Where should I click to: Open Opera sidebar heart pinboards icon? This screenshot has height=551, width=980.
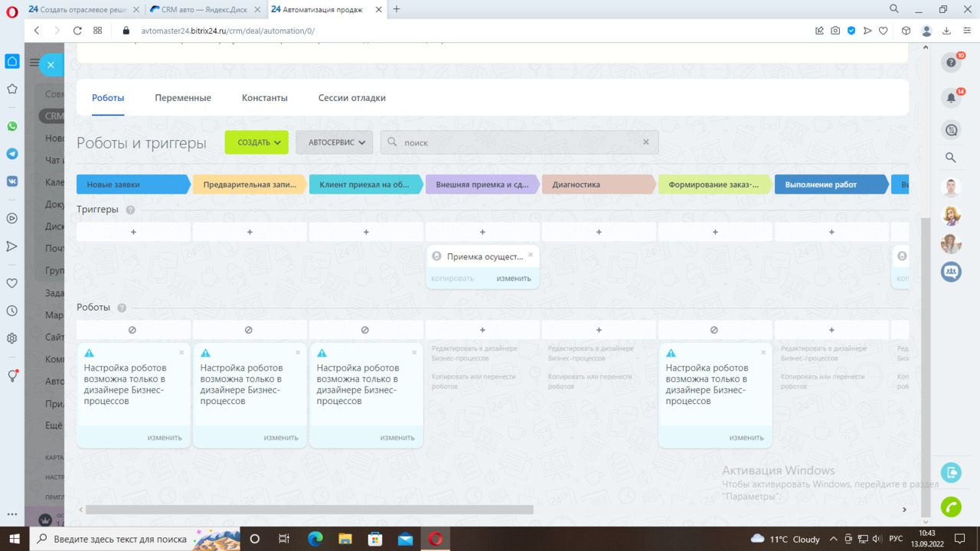pyautogui.click(x=12, y=283)
